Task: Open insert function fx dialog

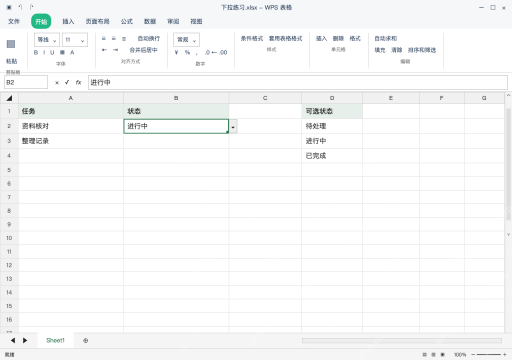Action: tap(78, 82)
